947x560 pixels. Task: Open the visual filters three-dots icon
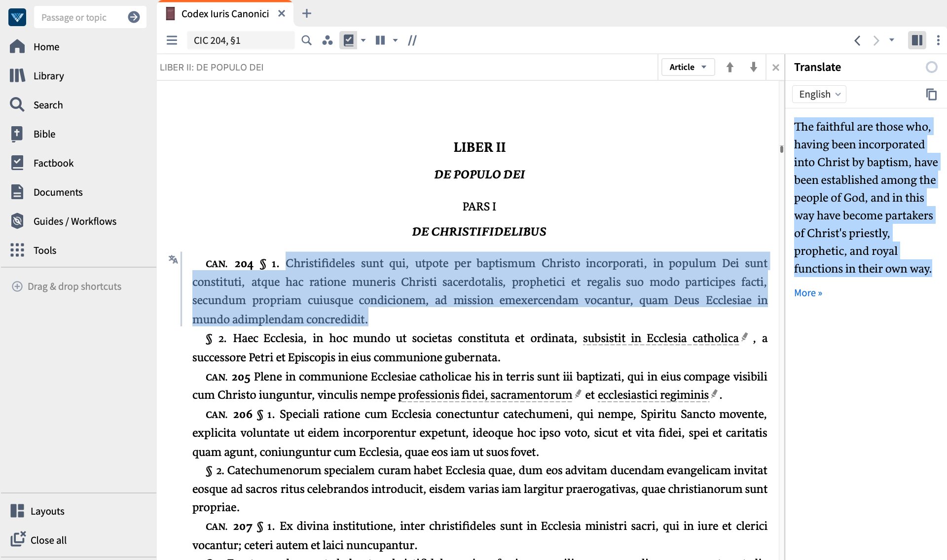(x=327, y=40)
